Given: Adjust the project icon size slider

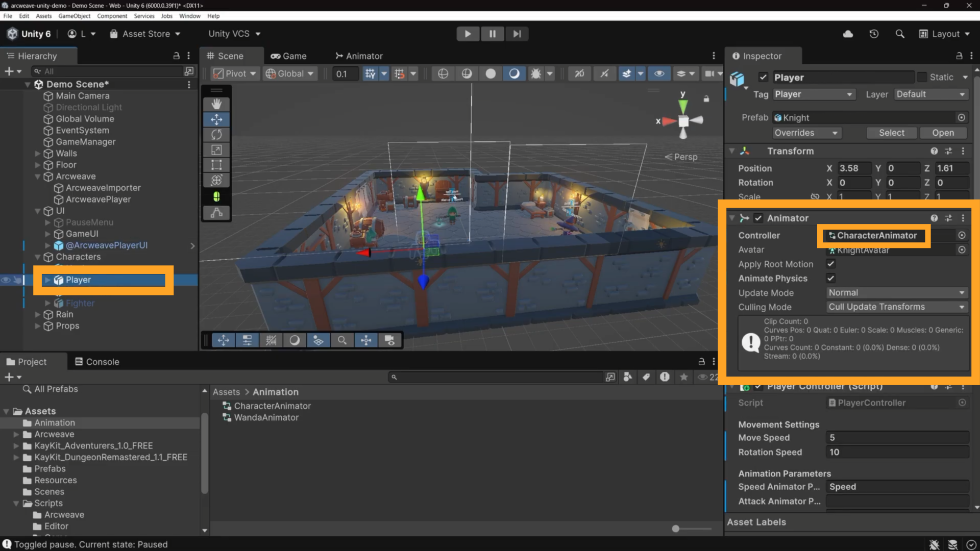Looking at the screenshot, I should [675, 529].
